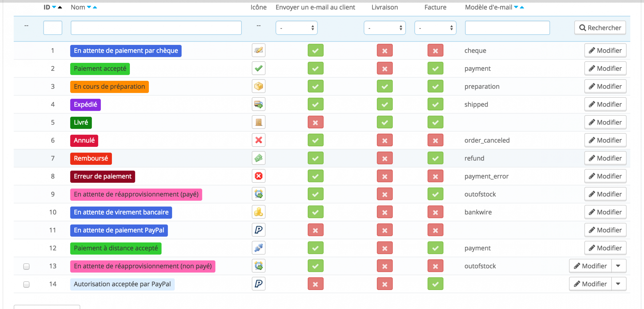Screen dimensions: 644x309
Task: Click the clock icon for réapprovisionnement (non payé)
Action: click(x=258, y=266)
